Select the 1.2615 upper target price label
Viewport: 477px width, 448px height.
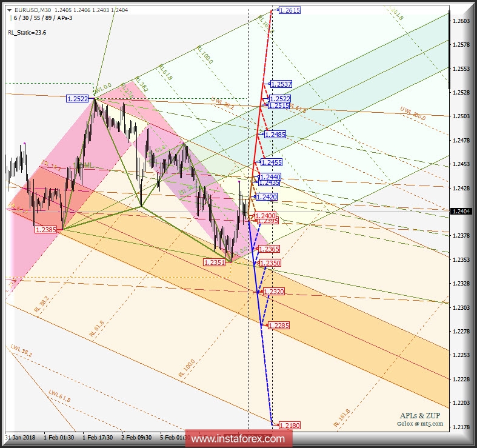[290, 10]
